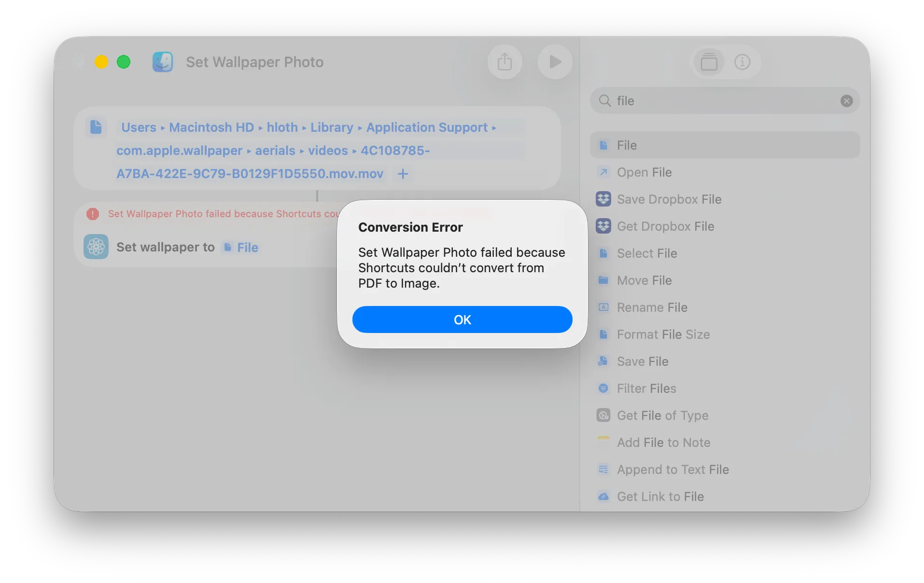Viewport: 924px width, 583px height.
Task: Click the 'aerials' path segment
Action: [275, 151]
